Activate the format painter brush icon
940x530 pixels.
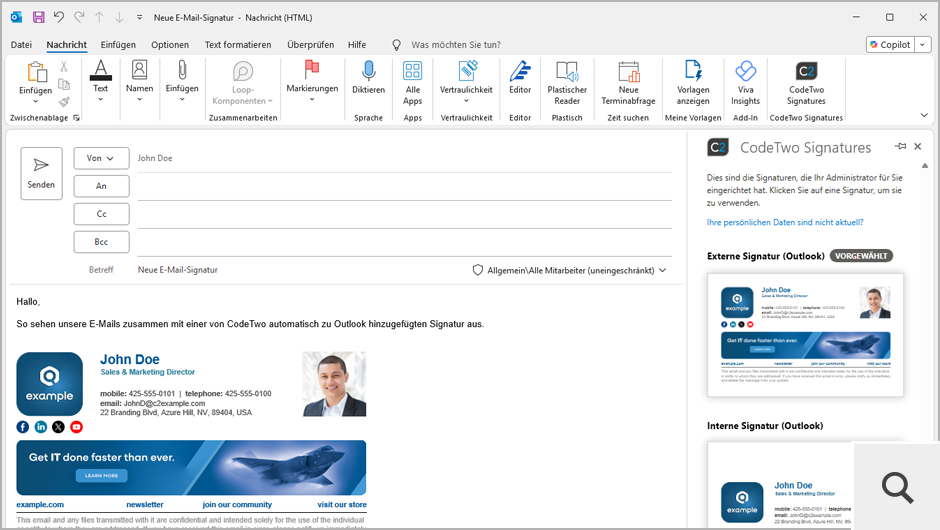click(x=64, y=101)
